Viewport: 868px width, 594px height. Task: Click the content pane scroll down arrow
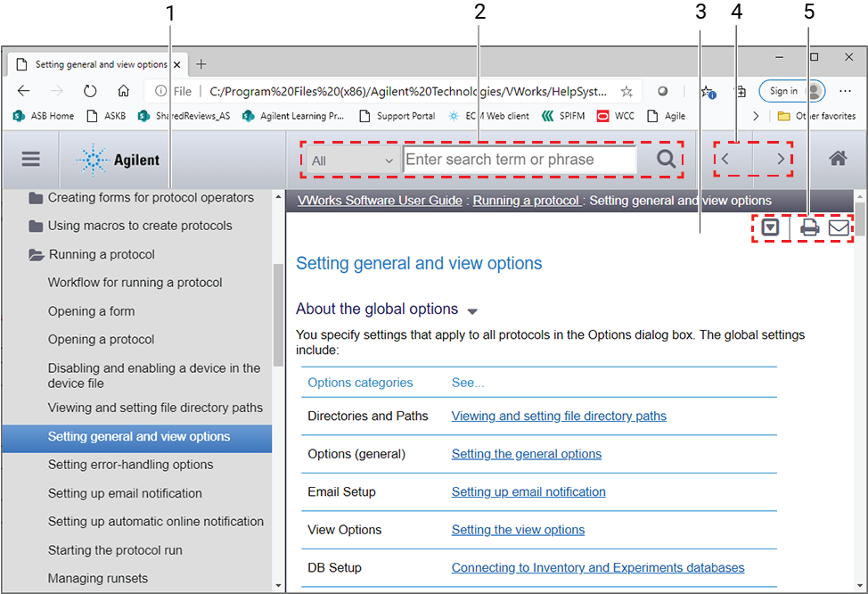tap(860, 585)
